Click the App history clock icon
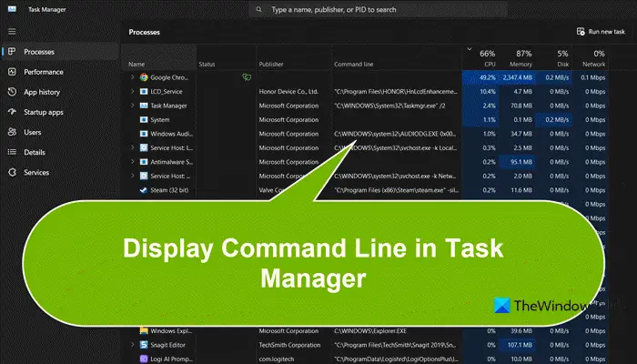The image size is (637, 364). [12, 92]
